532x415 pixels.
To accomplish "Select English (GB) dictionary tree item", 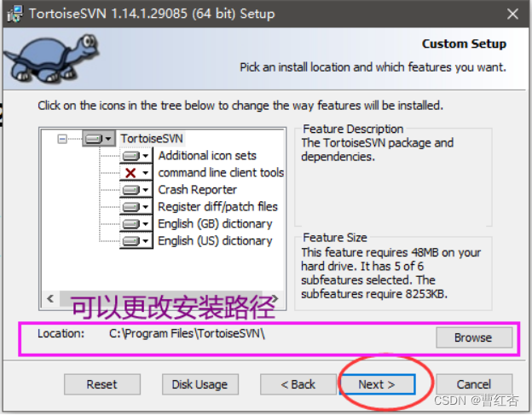I will (215, 223).
